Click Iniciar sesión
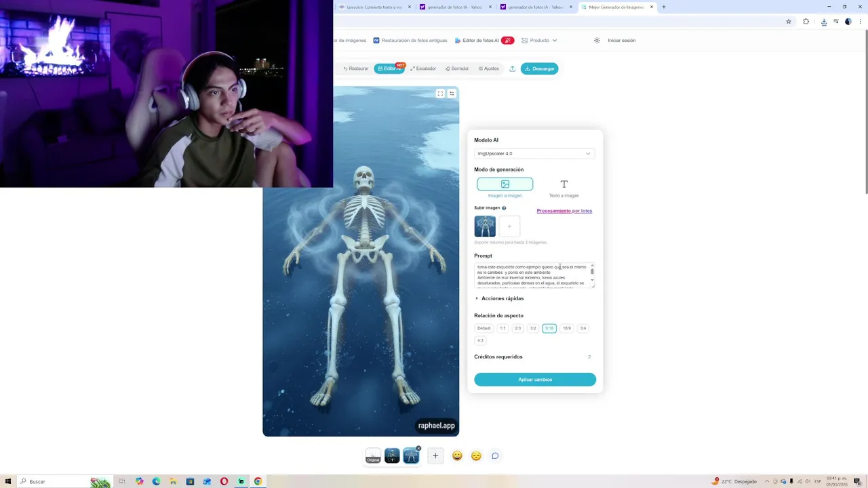This screenshot has width=868, height=488. pos(621,41)
